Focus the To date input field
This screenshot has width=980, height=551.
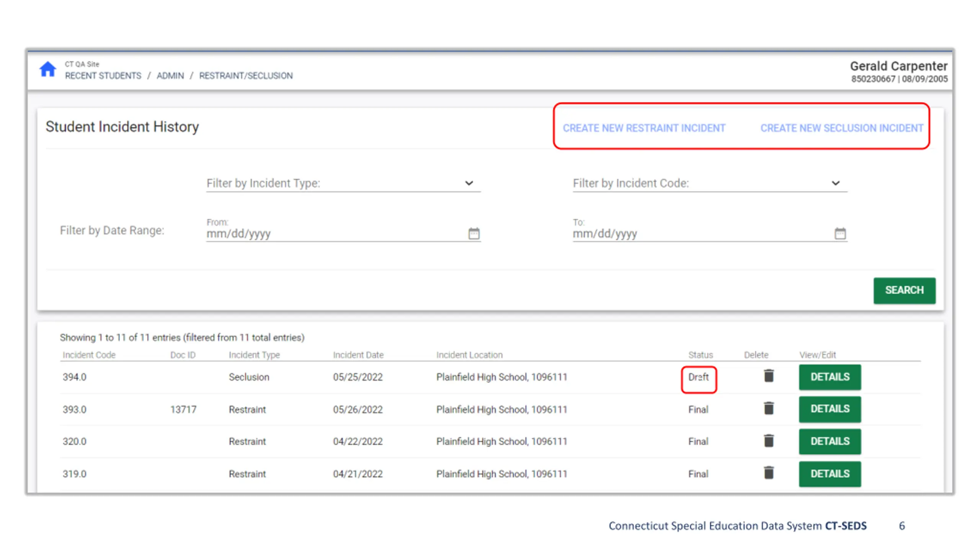click(x=701, y=233)
